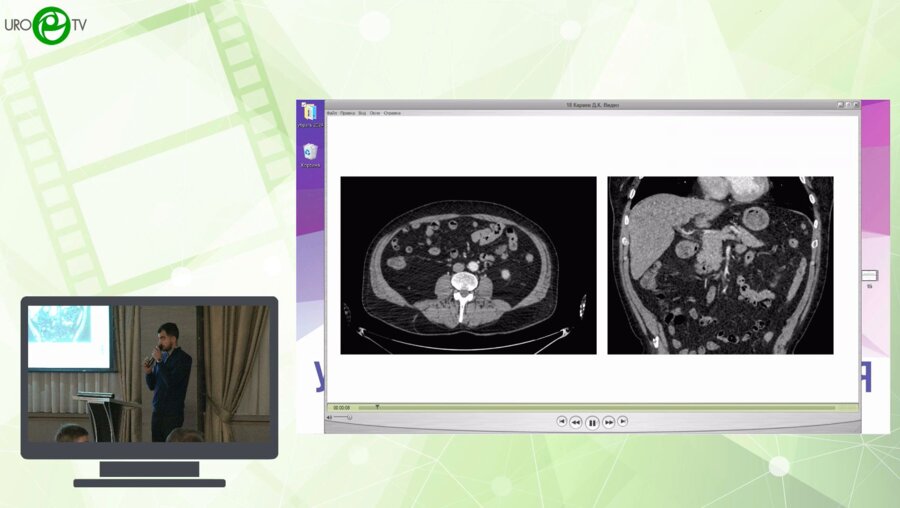Open the Файл menu

[331, 113]
